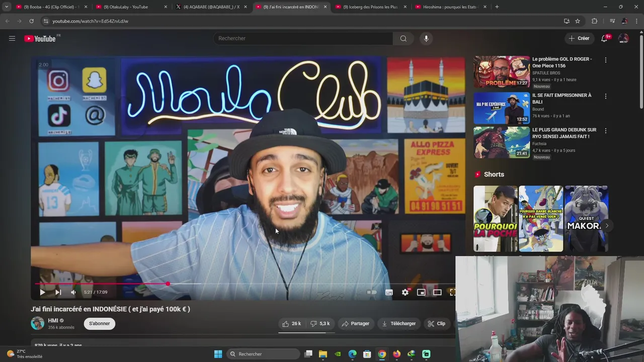Open options for RYO SENSEI debunk video
The width and height of the screenshot is (644, 362).
point(605,131)
